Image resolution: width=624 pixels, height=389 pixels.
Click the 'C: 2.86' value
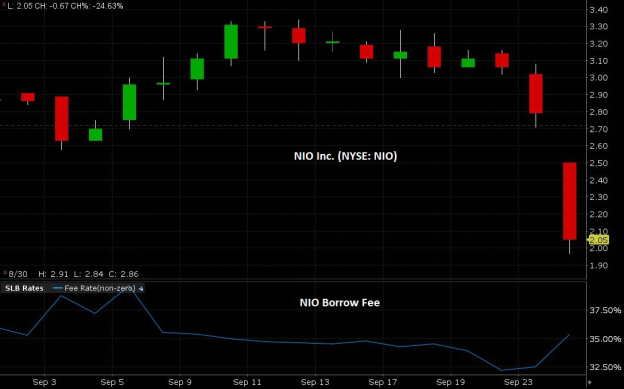click(x=123, y=274)
